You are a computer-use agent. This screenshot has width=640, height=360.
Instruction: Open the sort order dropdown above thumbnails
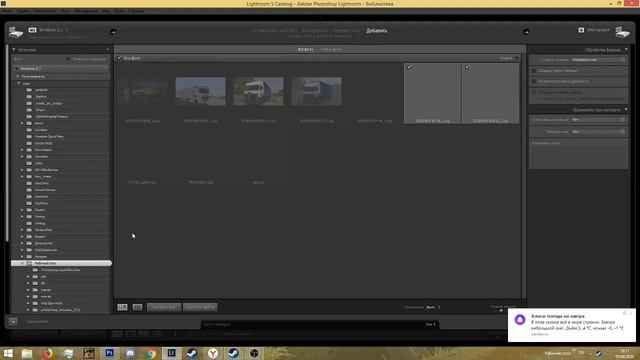509,58
